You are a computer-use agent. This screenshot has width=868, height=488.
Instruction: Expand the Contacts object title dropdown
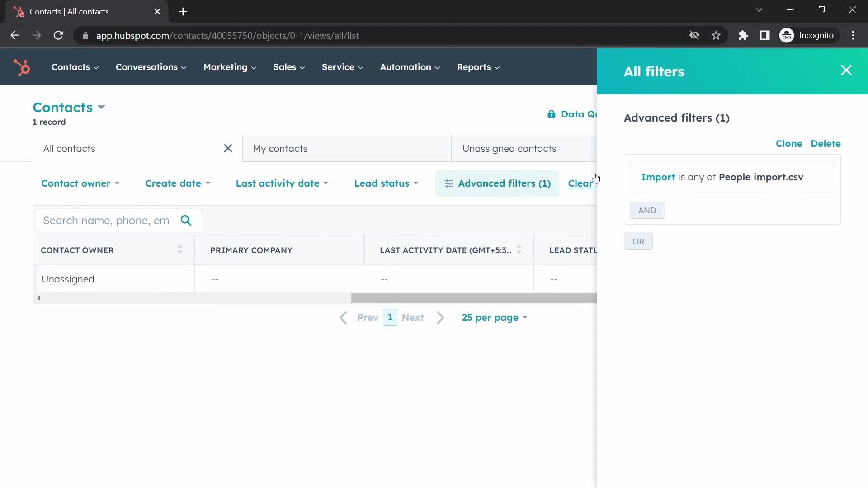click(69, 108)
